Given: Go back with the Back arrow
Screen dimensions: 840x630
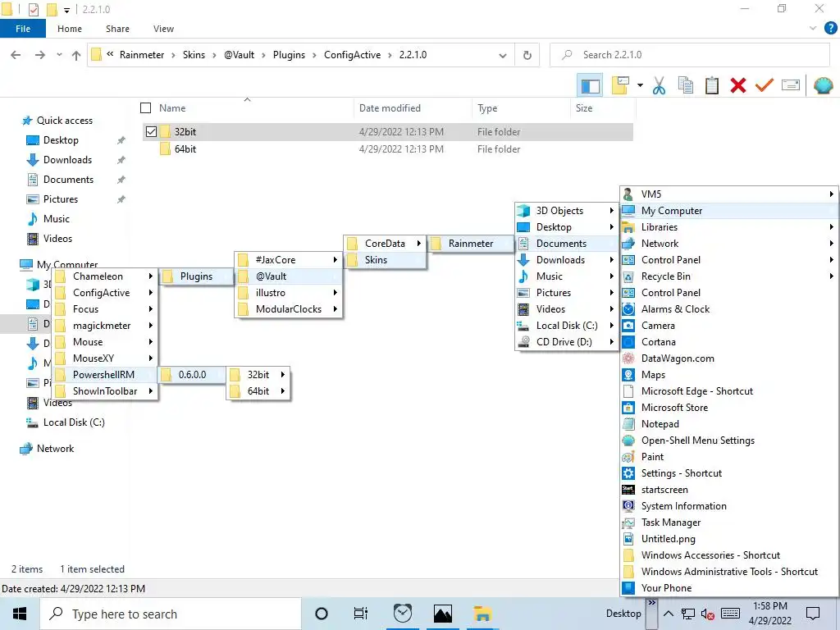Looking at the screenshot, I should click(x=16, y=55).
